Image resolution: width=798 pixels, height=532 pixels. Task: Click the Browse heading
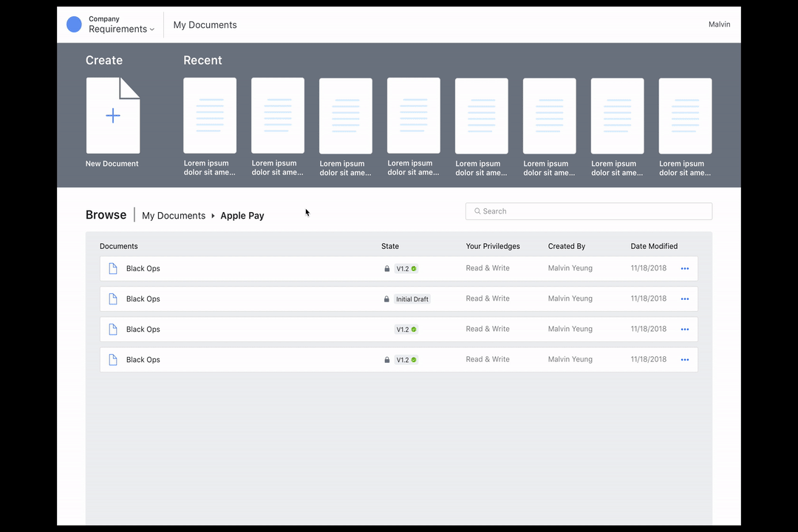(106, 215)
